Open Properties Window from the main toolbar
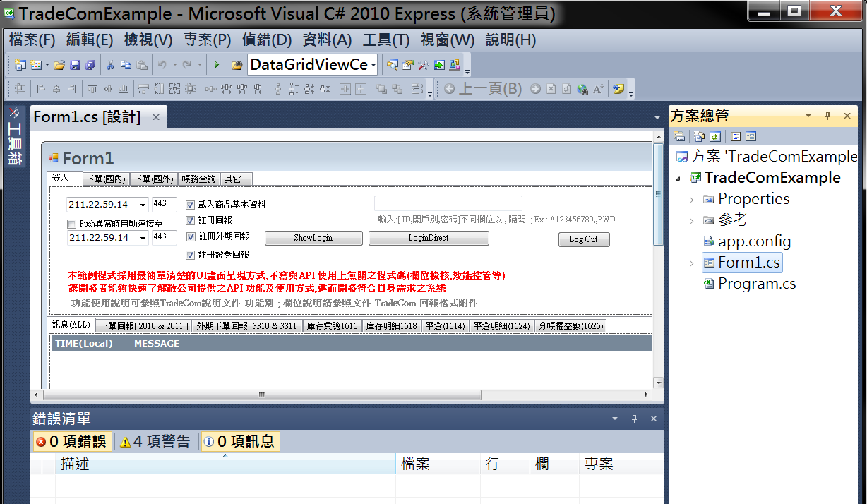Screen dimensions: 867x504 pyautogui.click(x=408, y=65)
